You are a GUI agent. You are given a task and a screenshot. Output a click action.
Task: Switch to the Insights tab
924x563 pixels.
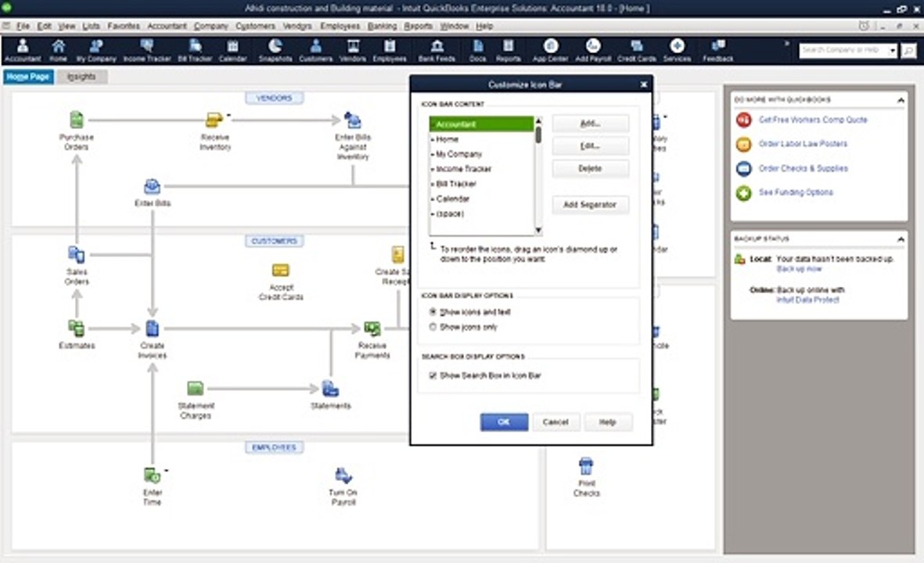click(81, 77)
